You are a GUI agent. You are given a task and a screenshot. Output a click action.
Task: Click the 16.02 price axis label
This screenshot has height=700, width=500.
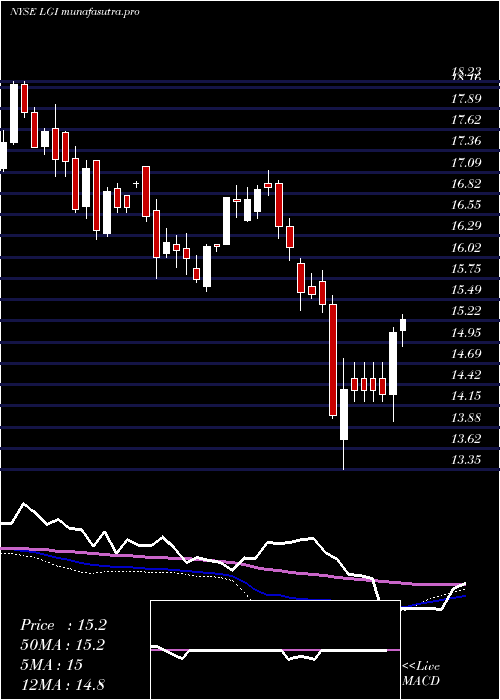click(x=466, y=248)
